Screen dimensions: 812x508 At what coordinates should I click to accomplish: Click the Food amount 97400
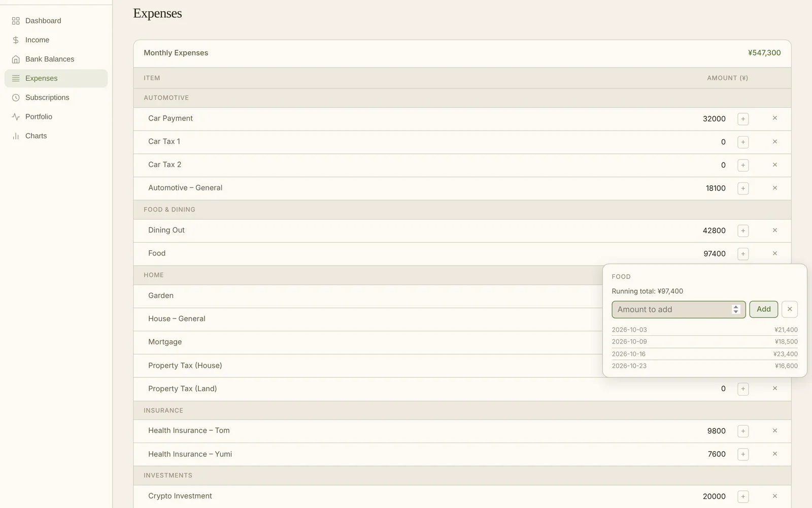coord(715,253)
